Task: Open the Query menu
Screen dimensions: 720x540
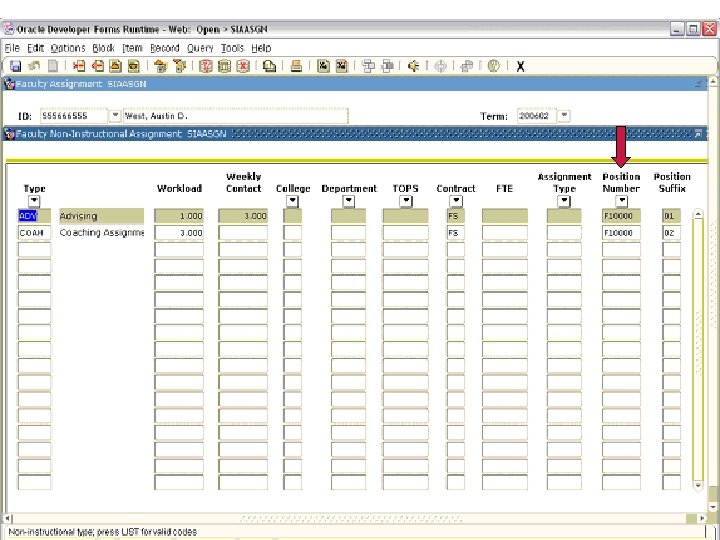Action: pyautogui.click(x=200, y=48)
